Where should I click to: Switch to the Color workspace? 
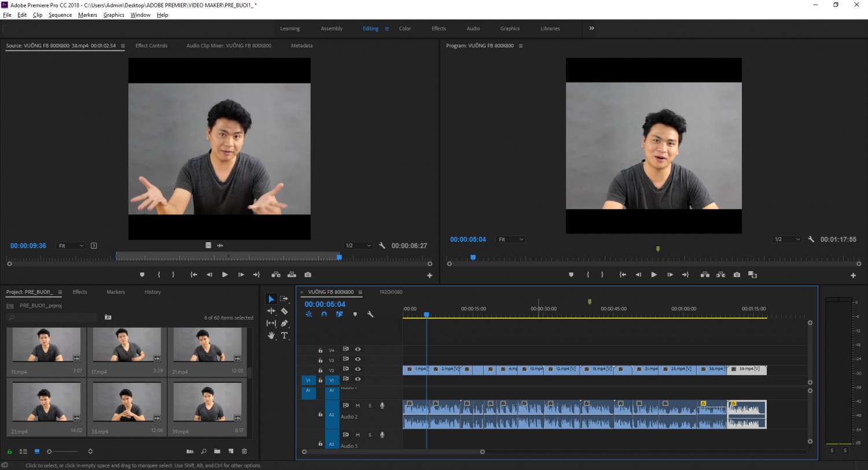(405, 28)
